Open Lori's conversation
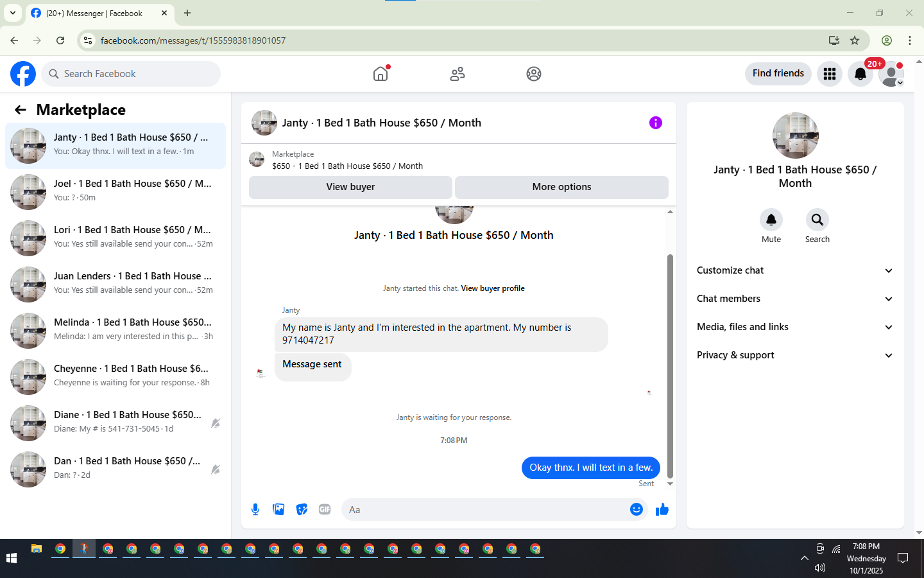Viewport: 924px width, 578px height. pos(116,238)
